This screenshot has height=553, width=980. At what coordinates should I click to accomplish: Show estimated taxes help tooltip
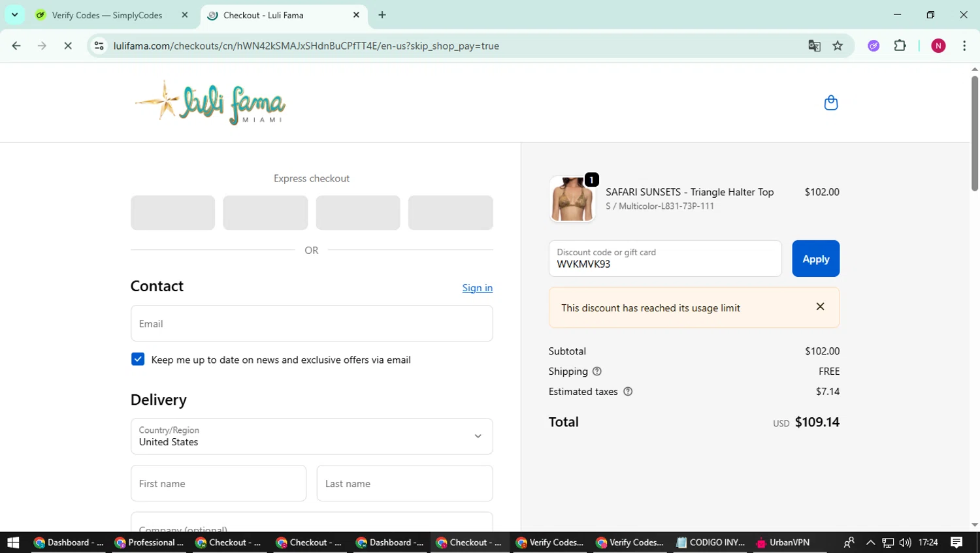click(628, 392)
